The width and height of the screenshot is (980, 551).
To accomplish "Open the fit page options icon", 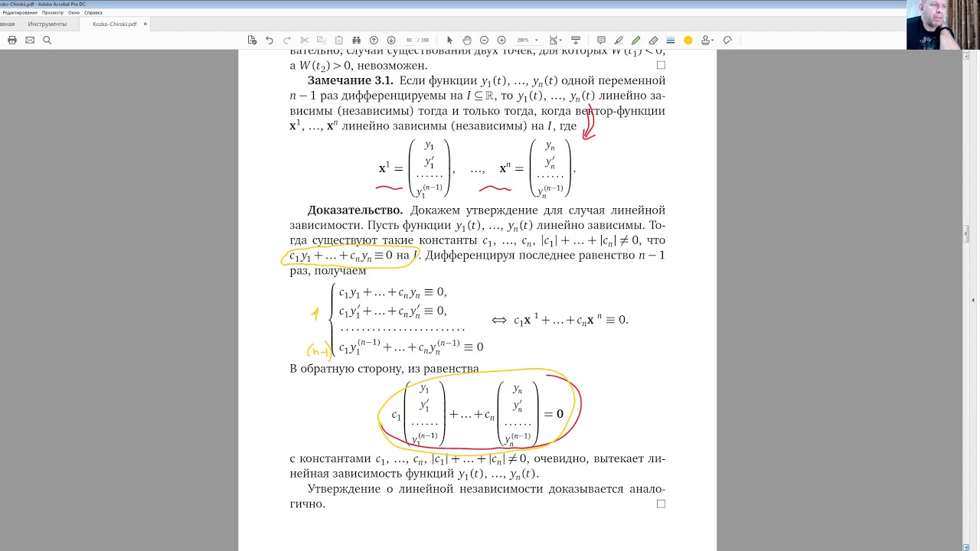I will (554, 40).
